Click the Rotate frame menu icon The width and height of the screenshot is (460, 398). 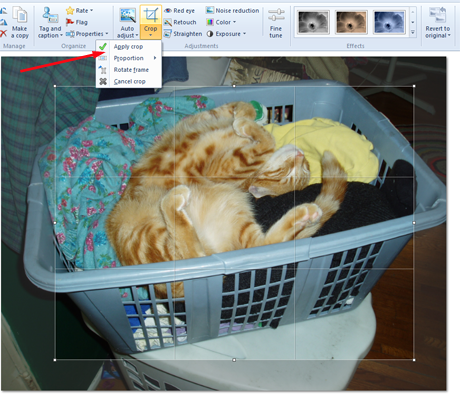click(x=103, y=70)
